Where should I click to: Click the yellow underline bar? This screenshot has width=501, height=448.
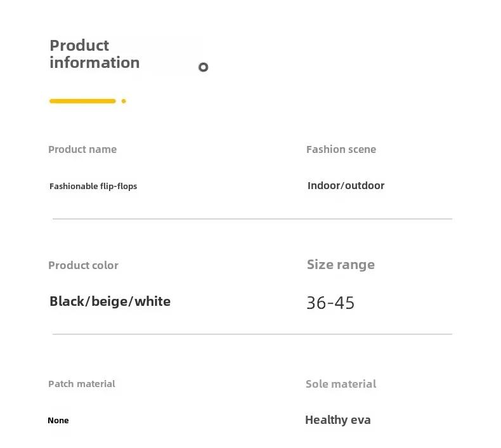[x=82, y=101]
